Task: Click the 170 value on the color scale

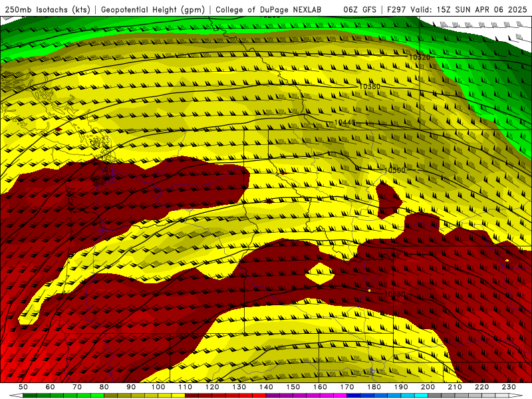Action: point(347,387)
